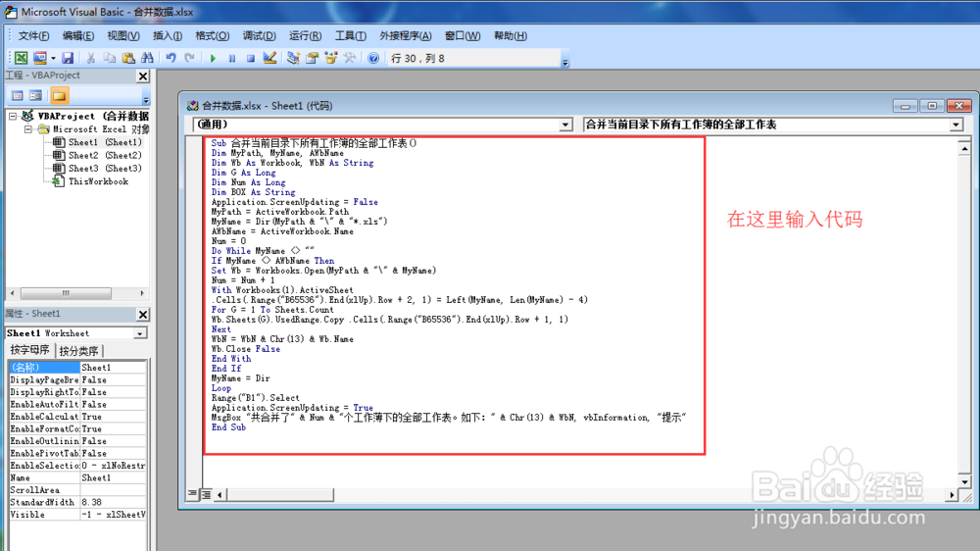
Task: Pause execution with the Break icon
Action: [232, 58]
